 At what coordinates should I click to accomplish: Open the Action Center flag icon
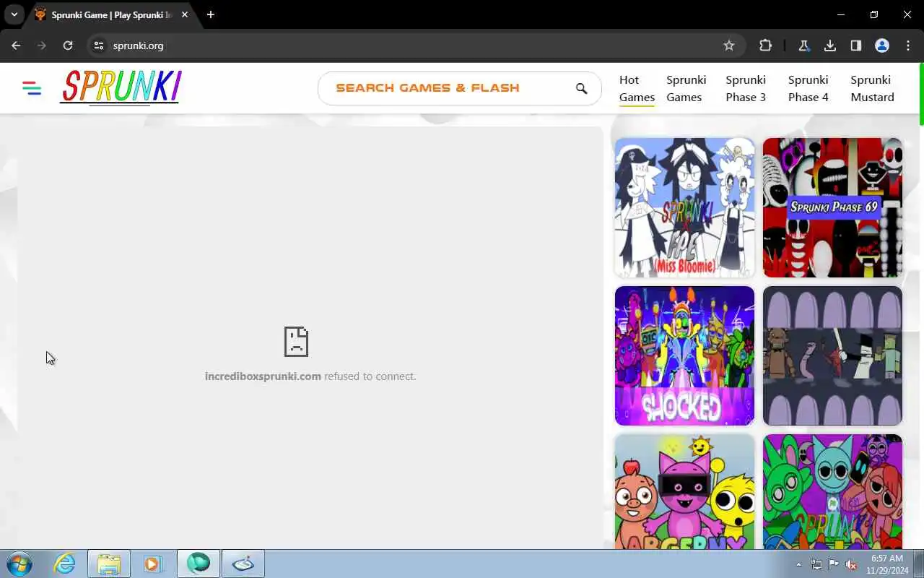tap(833, 564)
